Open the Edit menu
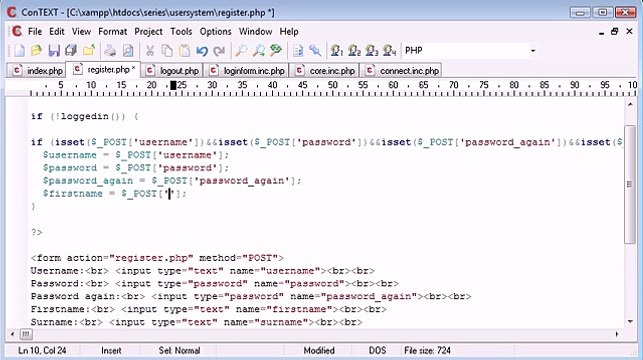Image resolution: width=643 pixels, height=360 pixels. click(57, 32)
